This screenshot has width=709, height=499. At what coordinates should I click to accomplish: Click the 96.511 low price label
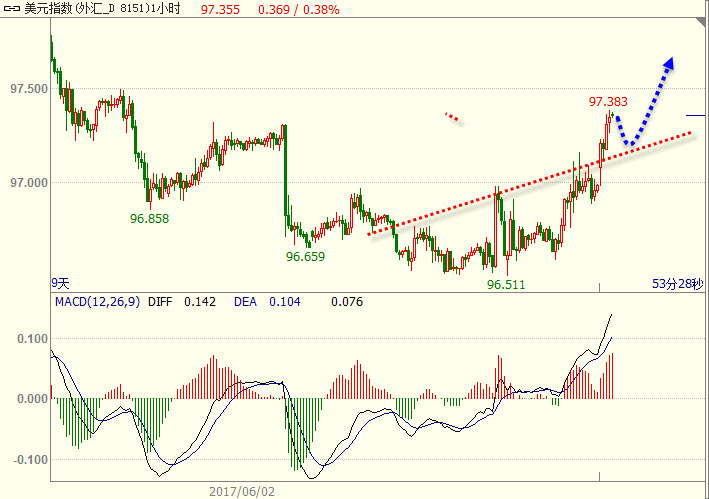click(507, 284)
